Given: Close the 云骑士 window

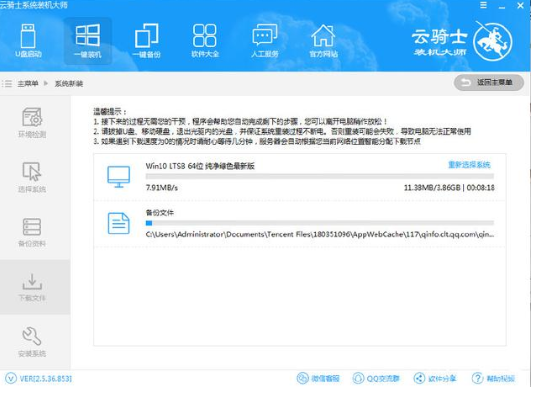Looking at the screenshot, I should point(520,5).
